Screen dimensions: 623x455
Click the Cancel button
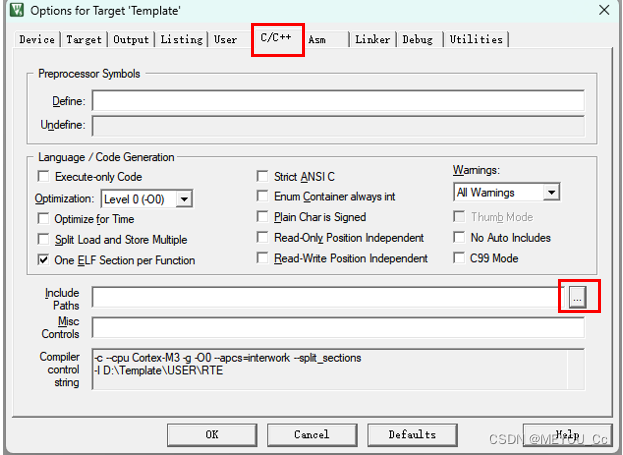point(312,435)
